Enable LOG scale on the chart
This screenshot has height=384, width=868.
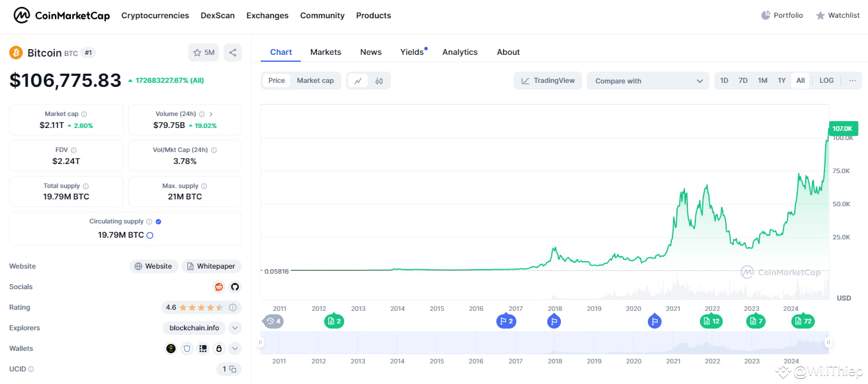click(826, 81)
